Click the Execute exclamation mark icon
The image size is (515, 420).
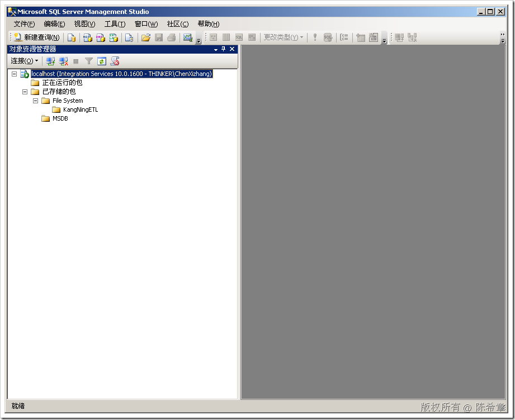[x=315, y=37]
